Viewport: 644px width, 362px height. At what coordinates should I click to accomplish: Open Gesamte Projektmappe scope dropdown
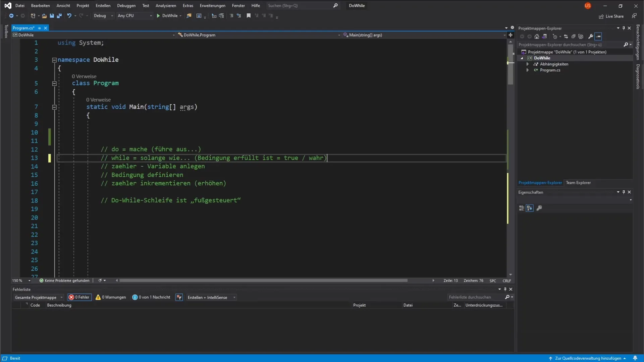(39, 298)
